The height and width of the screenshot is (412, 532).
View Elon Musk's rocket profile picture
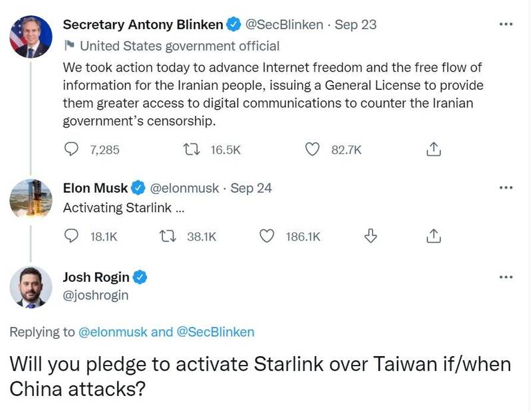point(31,199)
